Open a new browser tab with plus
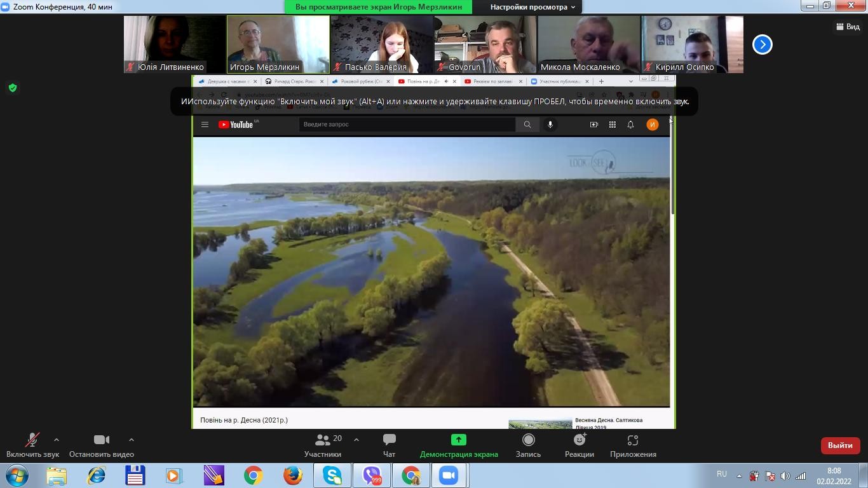Screen dimensions: 868x488 (x=601, y=81)
